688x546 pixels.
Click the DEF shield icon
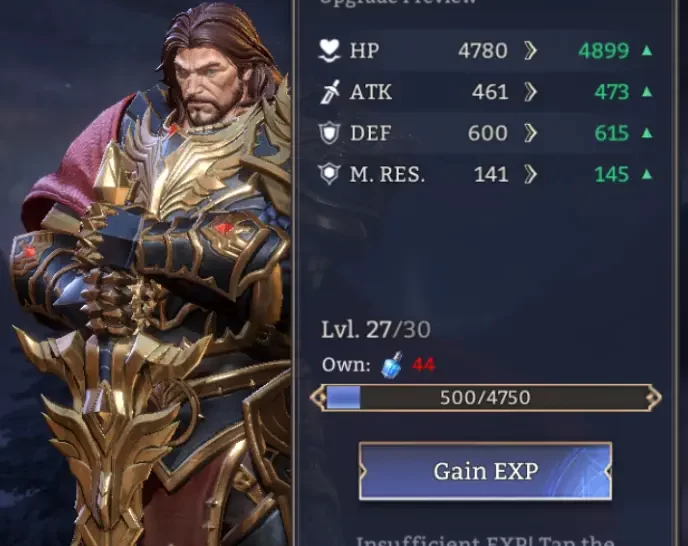[330, 133]
